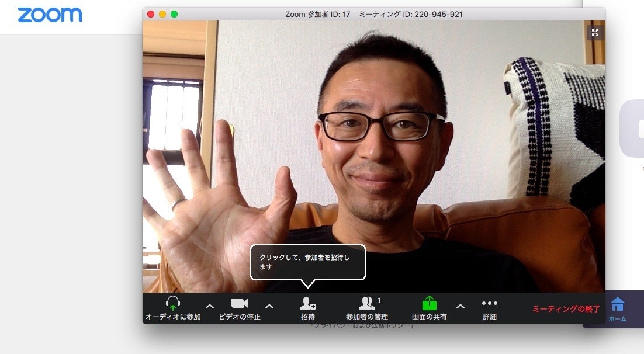This screenshot has height=354, width=644.
Task: Stop video using the camera icon
Action: tap(240, 303)
